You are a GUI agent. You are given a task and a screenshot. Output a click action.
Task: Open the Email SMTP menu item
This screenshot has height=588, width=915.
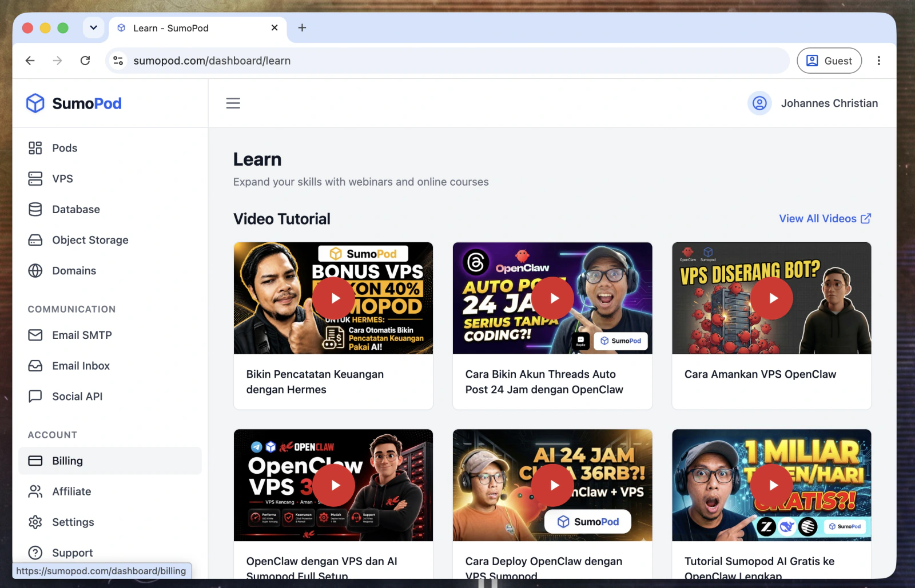coord(110,335)
